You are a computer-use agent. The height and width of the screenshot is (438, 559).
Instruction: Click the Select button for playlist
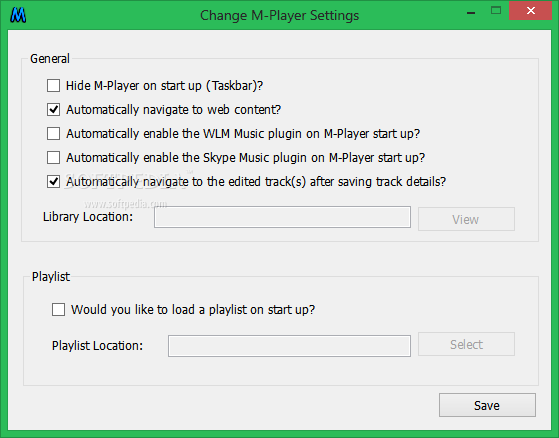point(466,344)
